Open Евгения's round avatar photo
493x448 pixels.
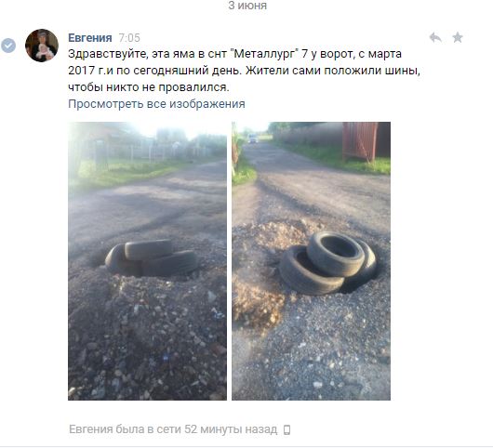[42, 46]
